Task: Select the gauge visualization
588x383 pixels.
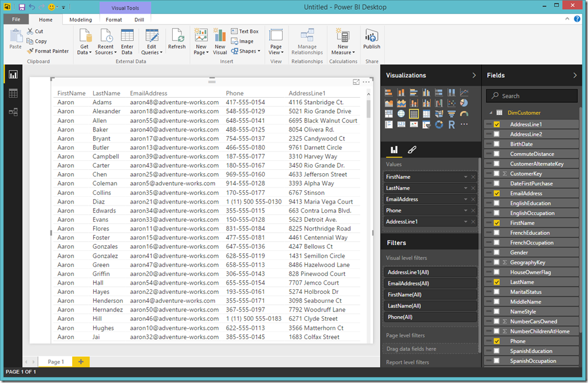Action: [x=464, y=114]
